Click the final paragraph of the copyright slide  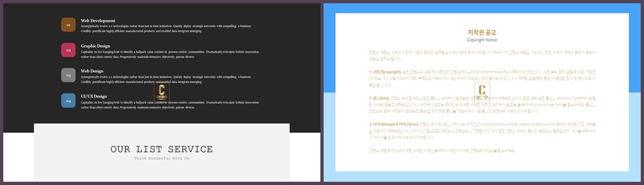pos(442,150)
